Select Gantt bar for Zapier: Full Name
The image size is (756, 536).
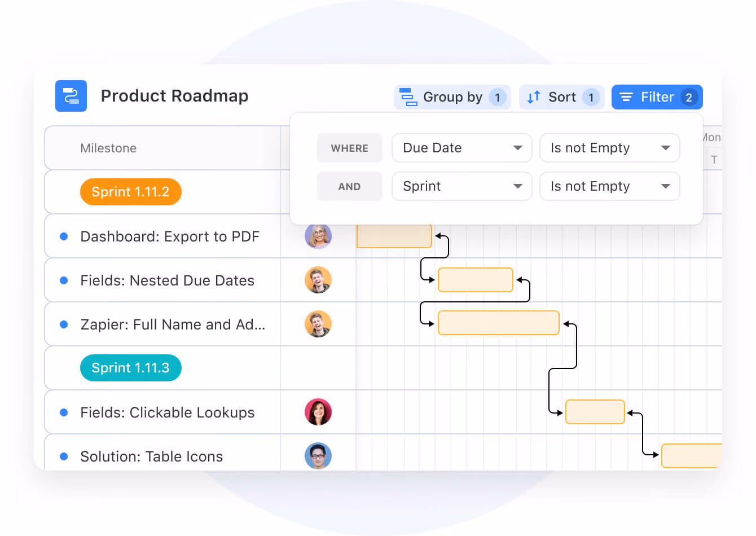tap(499, 323)
